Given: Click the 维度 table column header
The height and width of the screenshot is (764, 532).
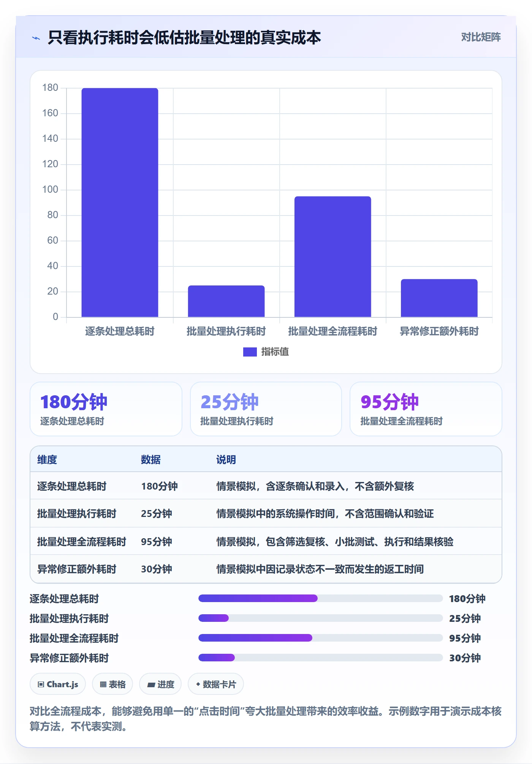Looking at the screenshot, I should click(47, 460).
